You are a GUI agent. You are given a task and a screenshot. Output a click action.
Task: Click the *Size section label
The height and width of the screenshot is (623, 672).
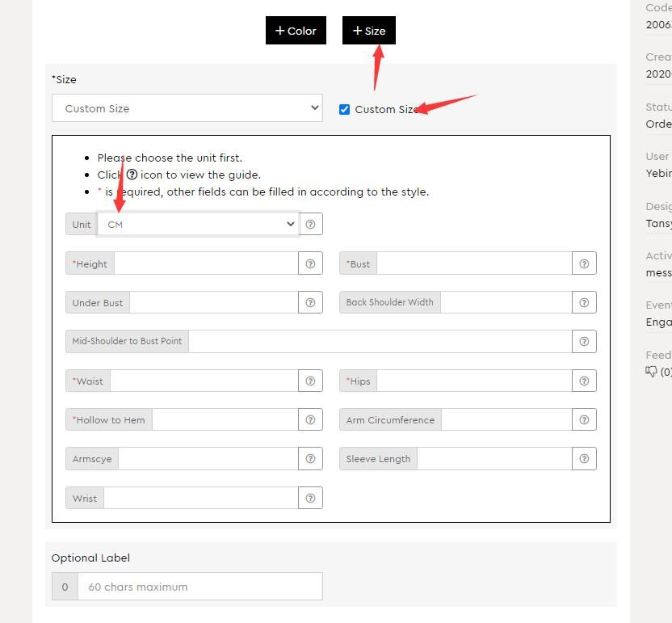pyautogui.click(x=64, y=79)
